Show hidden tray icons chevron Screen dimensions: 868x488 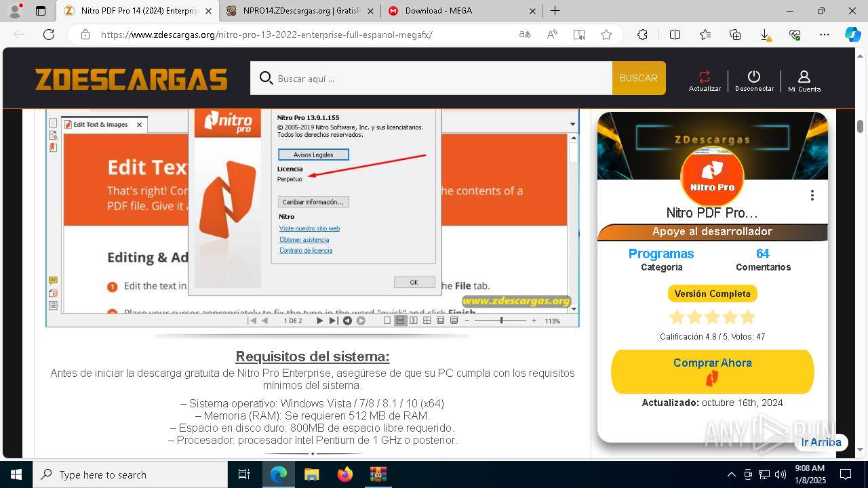coord(731,474)
